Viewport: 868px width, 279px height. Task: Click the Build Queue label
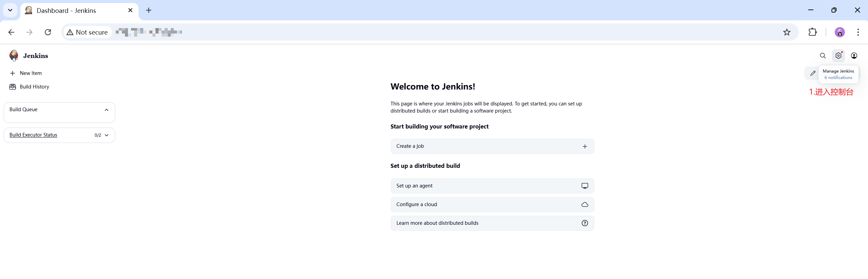point(23,109)
